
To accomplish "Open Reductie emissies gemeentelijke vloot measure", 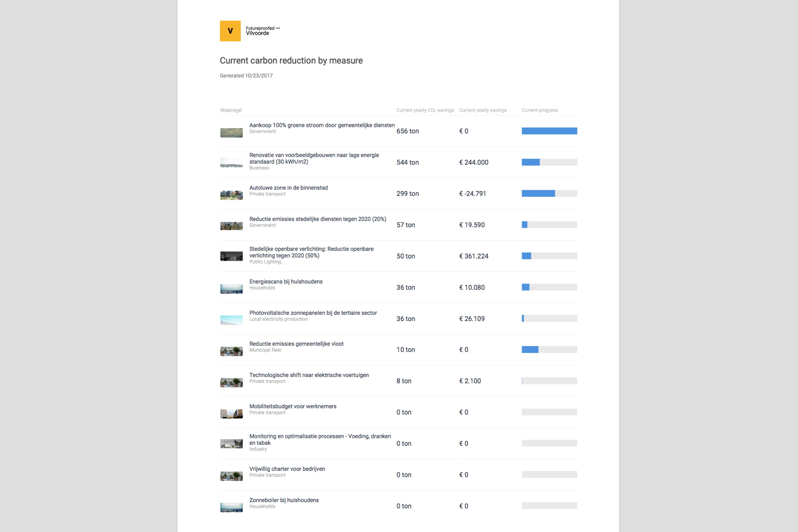I will click(x=296, y=344).
